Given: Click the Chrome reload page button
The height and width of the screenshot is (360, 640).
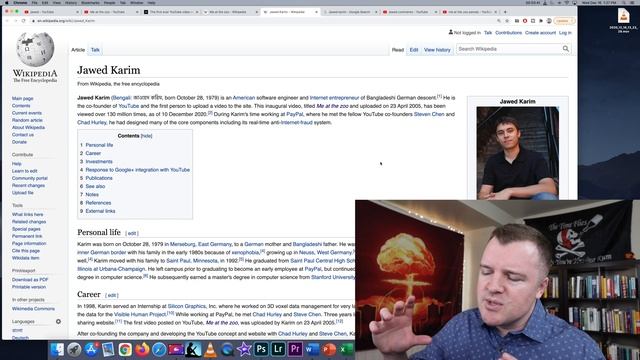Looking at the screenshot, I should point(24,20).
